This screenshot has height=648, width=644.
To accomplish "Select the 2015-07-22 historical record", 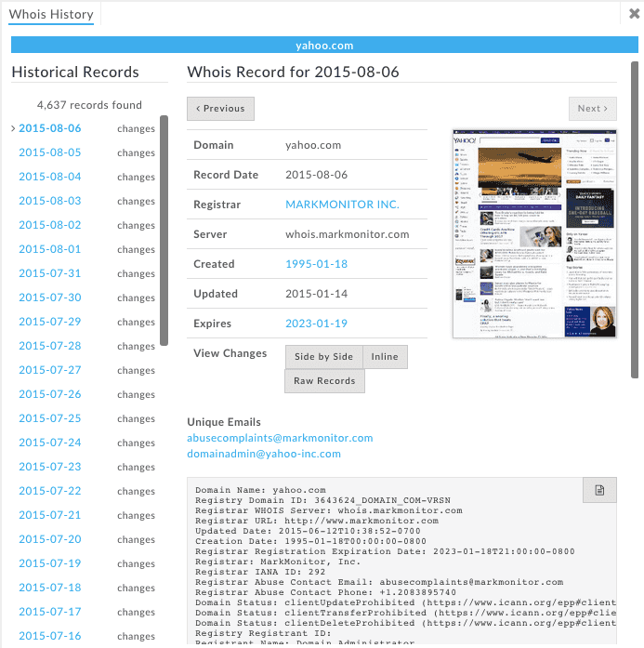I will (50, 491).
